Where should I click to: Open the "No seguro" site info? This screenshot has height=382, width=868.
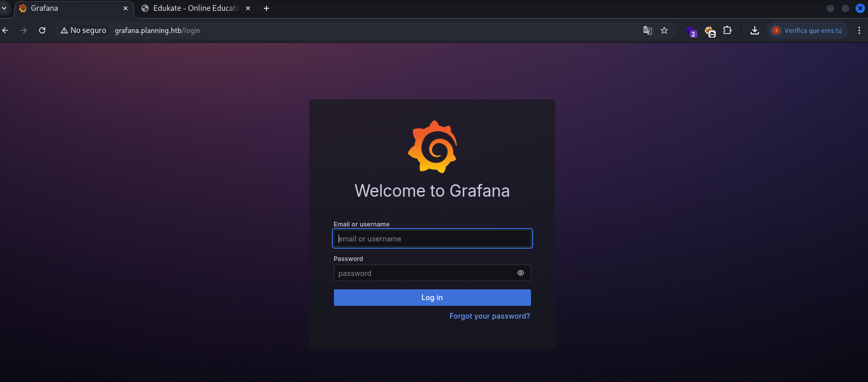coord(83,30)
